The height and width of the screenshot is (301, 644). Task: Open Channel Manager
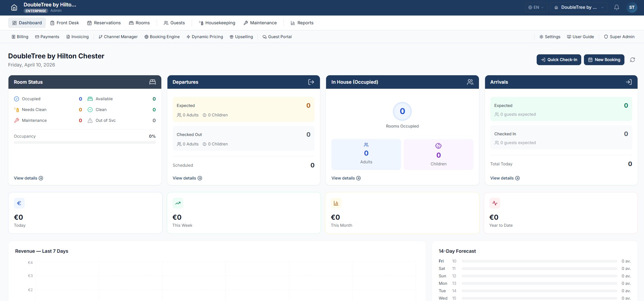[x=118, y=37]
